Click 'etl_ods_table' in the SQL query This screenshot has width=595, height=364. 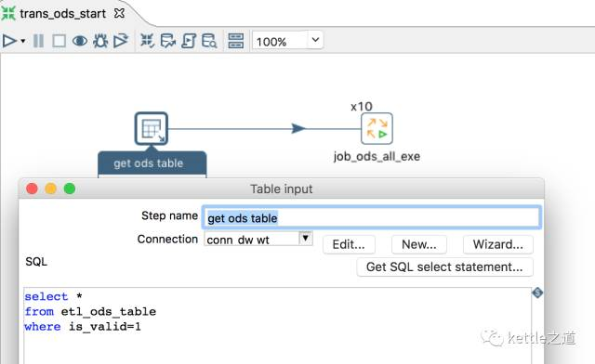point(109,312)
